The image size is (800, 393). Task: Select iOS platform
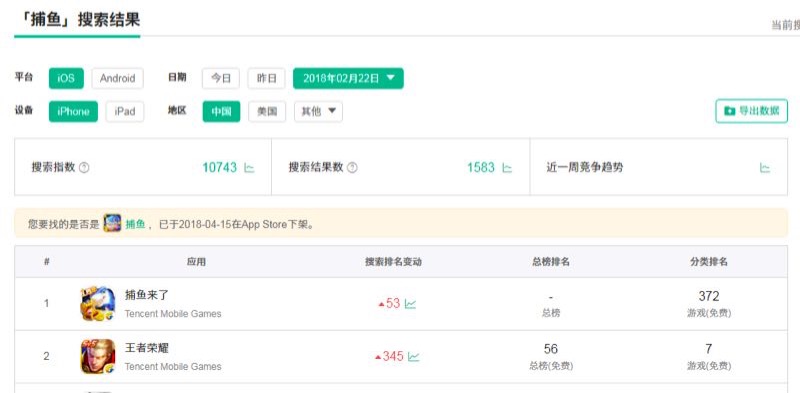click(x=66, y=78)
